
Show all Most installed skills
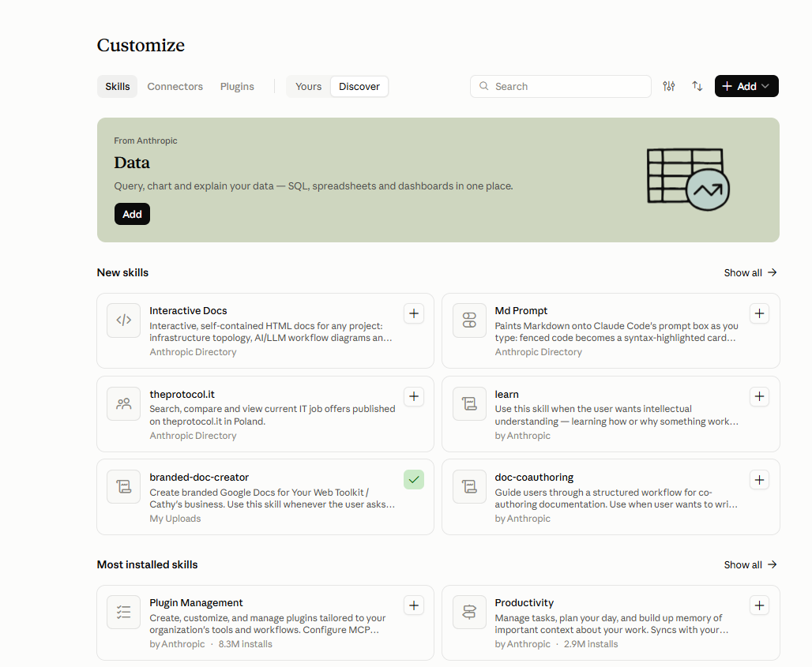pyautogui.click(x=750, y=564)
